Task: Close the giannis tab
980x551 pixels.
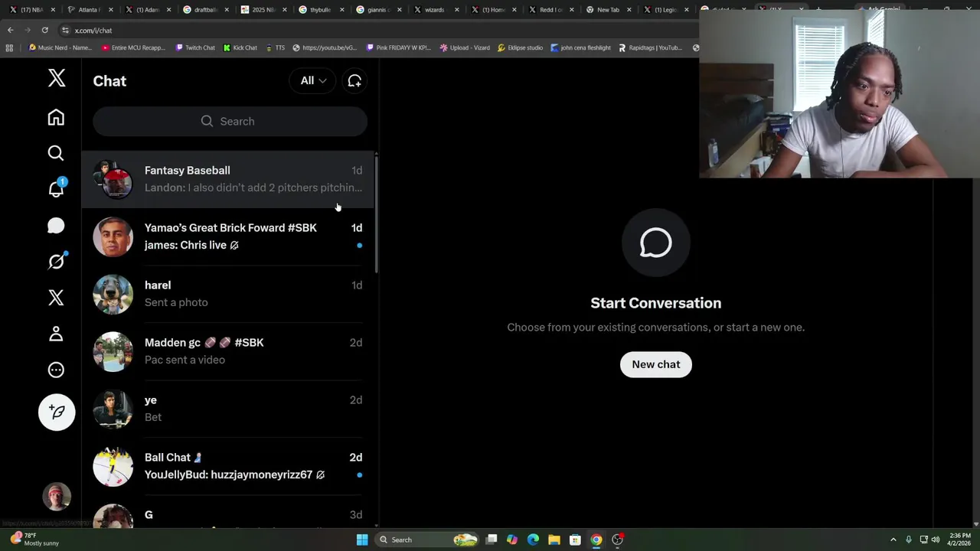Action: [x=399, y=10]
